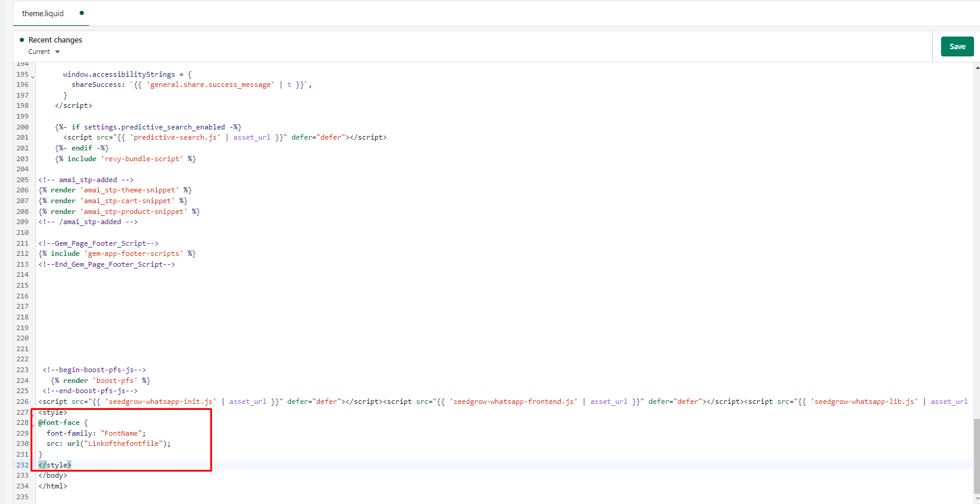This screenshot has height=504, width=980.
Task: Open the Current version dropdown
Action: [x=44, y=52]
